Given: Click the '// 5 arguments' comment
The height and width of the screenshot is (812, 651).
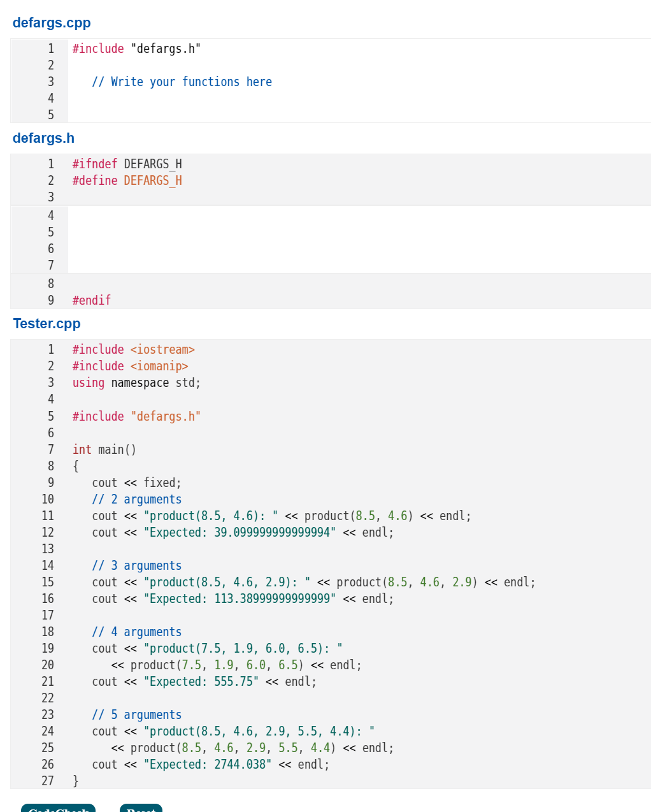Looking at the screenshot, I should 136,714.
